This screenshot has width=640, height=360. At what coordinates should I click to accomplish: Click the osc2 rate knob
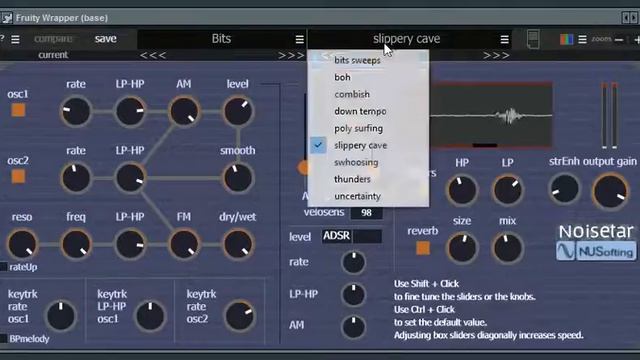point(76,178)
